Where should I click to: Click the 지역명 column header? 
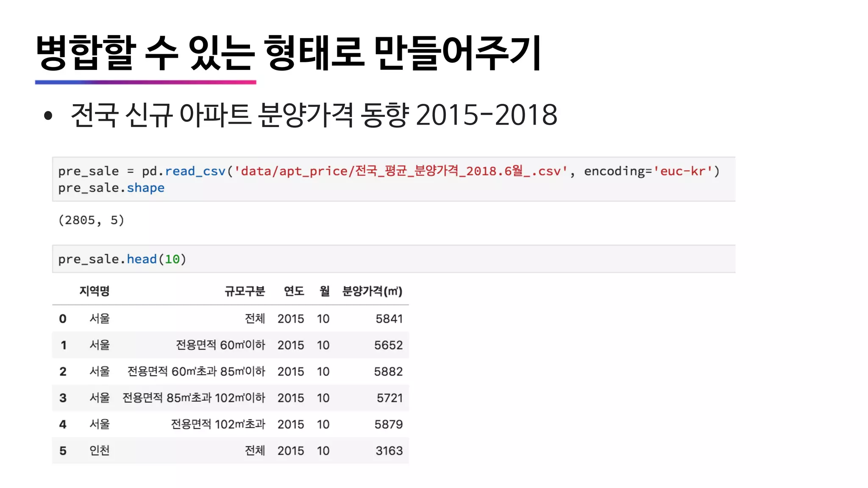(95, 291)
